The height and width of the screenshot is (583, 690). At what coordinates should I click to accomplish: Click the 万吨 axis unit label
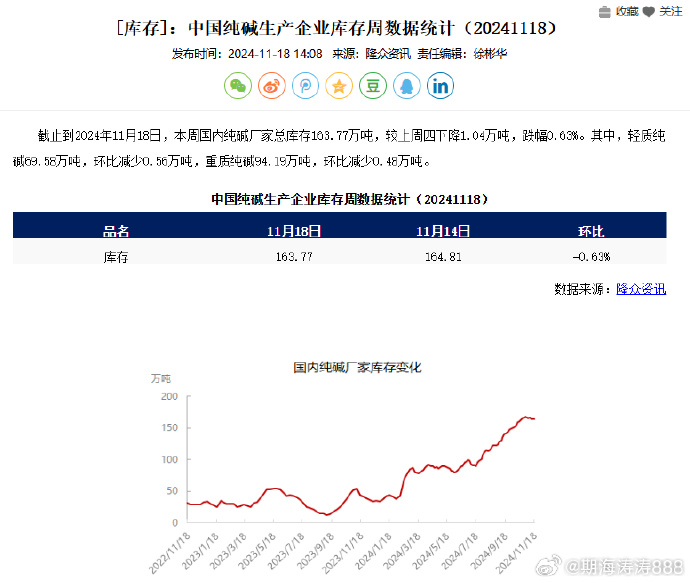(161, 378)
